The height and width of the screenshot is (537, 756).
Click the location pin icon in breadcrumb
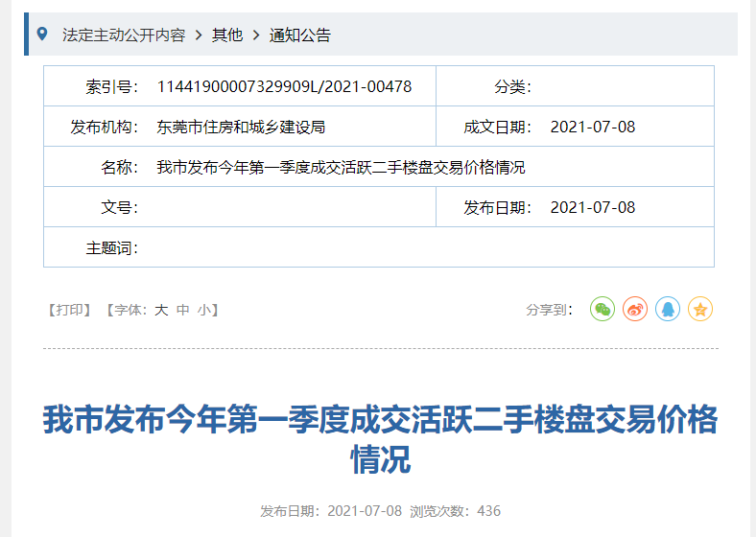(42, 35)
